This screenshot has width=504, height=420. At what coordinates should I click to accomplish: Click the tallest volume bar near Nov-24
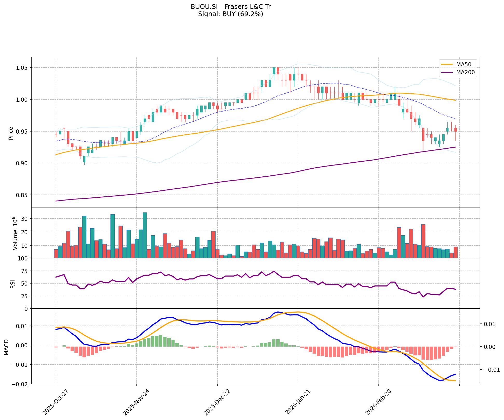[x=145, y=235]
